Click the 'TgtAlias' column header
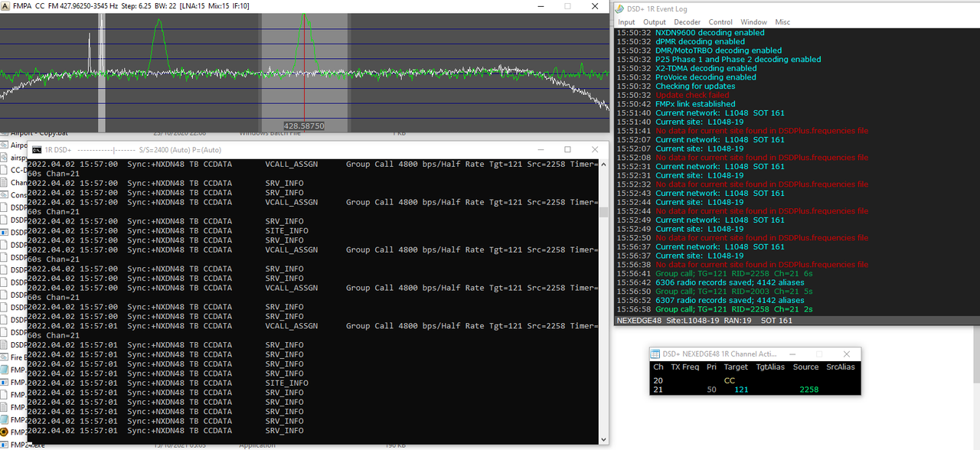 (x=772, y=367)
